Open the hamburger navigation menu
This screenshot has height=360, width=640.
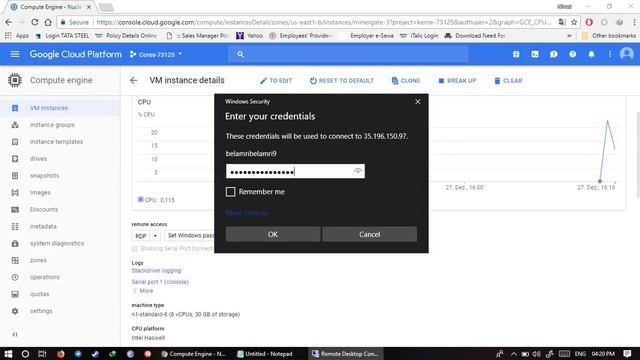pyautogui.click(x=15, y=54)
